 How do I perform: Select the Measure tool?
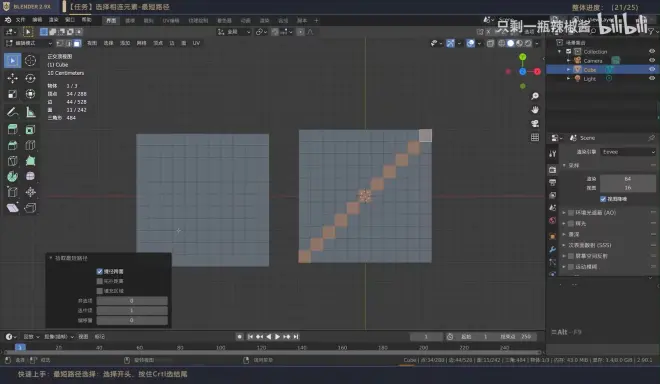pos(30,112)
